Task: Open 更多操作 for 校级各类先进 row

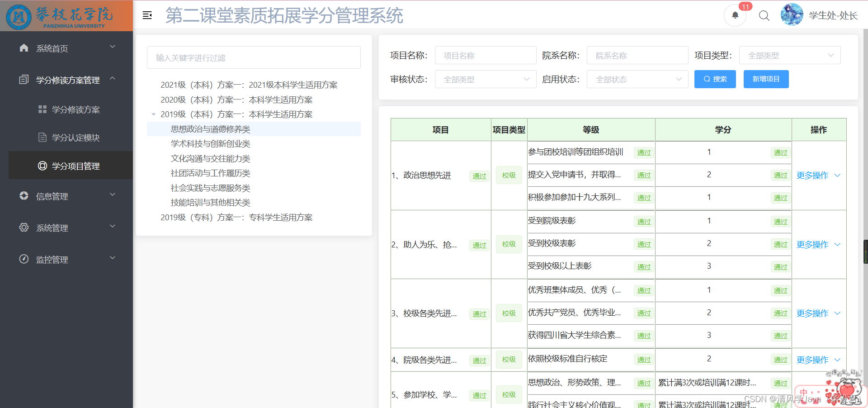Action: (818, 313)
